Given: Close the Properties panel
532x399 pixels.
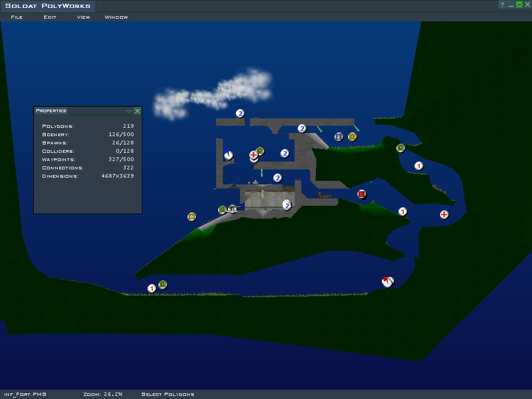Looking at the screenshot, I should [137, 111].
